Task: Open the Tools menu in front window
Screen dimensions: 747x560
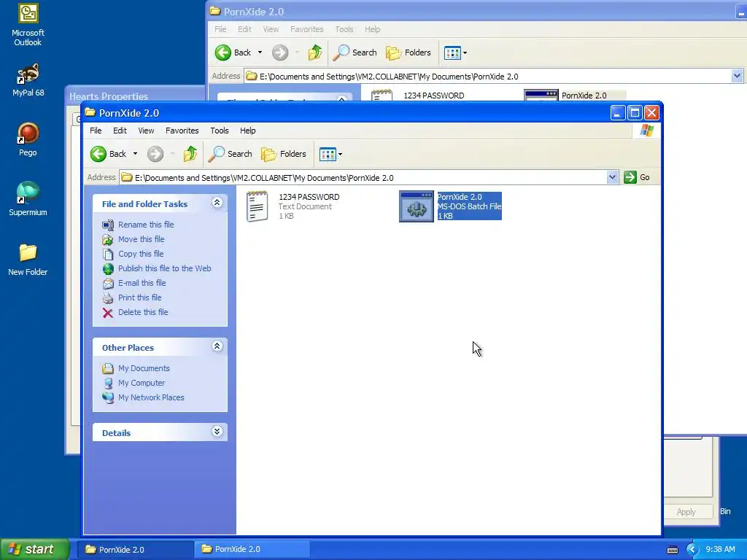Action: click(x=220, y=131)
